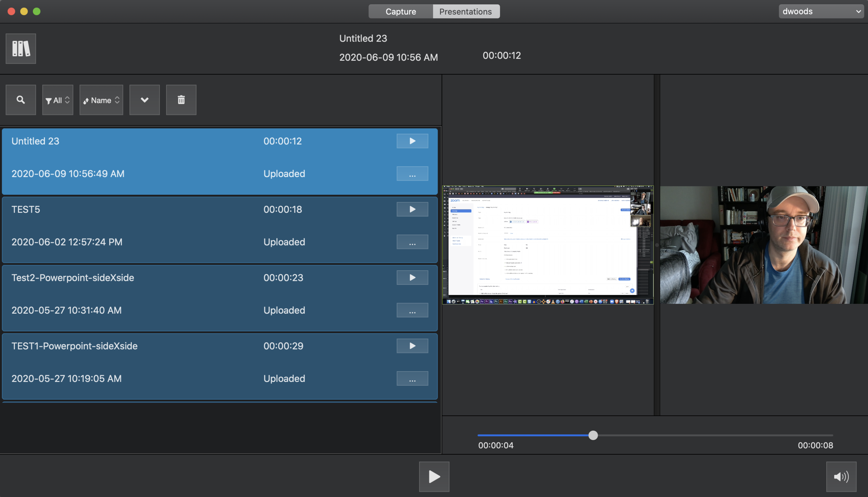Play TEST1-Powerpoint-sideXside recording

(x=412, y=346)
